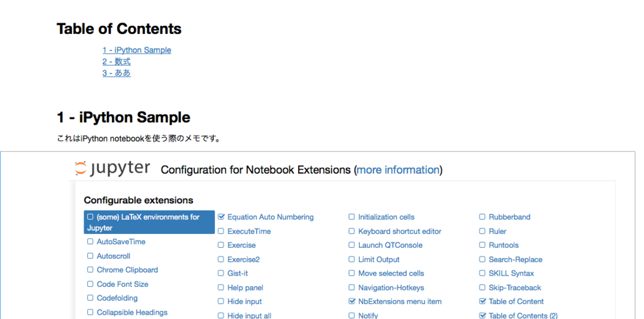Enable the ExecuteTime extension checkbox
Image resolution: width=644 pixels, height=319 pixels.
pyautogui.click(x=221, y=231)
